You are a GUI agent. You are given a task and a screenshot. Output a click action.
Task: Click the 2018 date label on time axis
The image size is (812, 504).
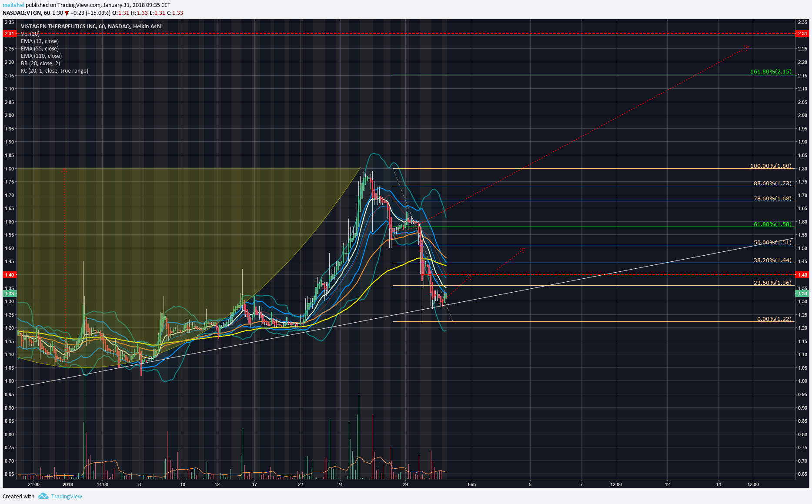coord(68,484)
